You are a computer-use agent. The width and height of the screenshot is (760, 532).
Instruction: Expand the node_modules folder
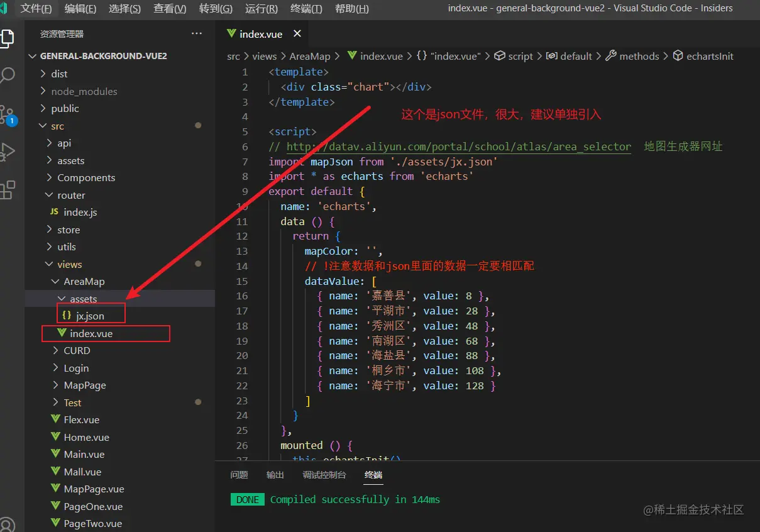[43, 91]
